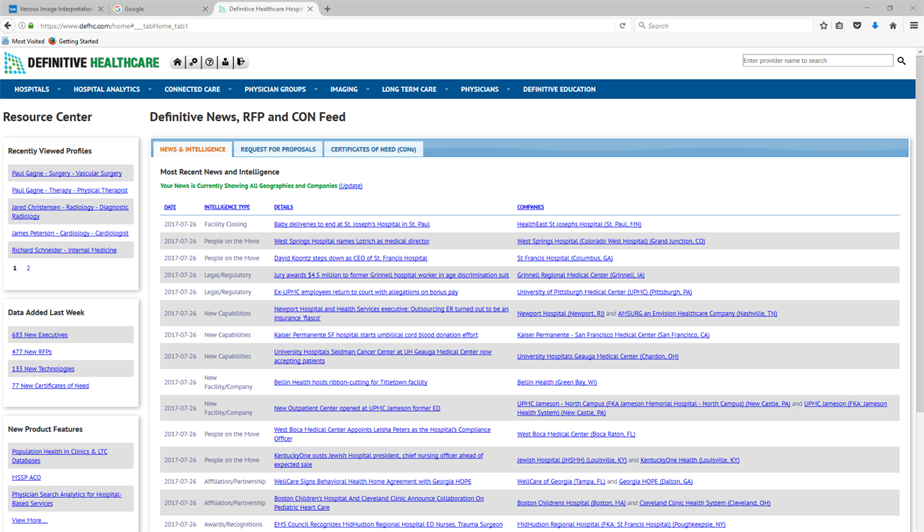Click the green padlock security icon
Viewport: 924px width, 532px height.
tap(31, 26)
